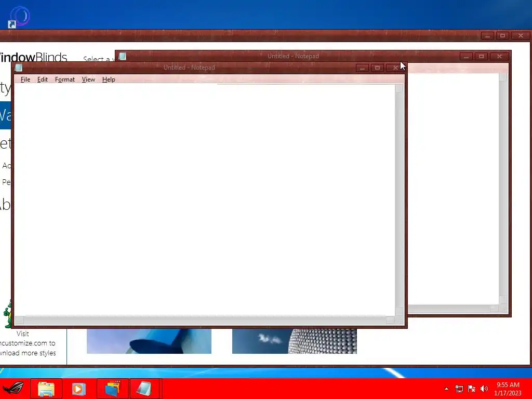The image size is (532, 399).
Task: Launch the media player from the taskbar
Action: coord(79,389)
